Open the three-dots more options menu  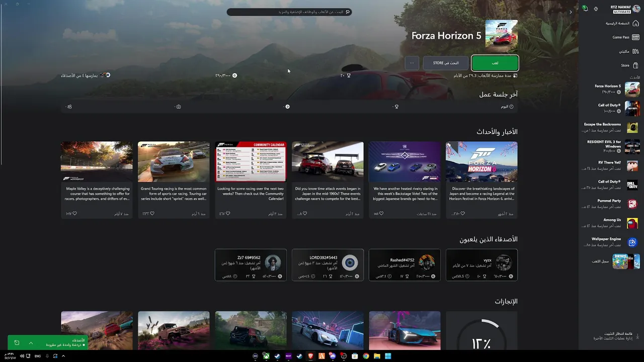point(412,63)
